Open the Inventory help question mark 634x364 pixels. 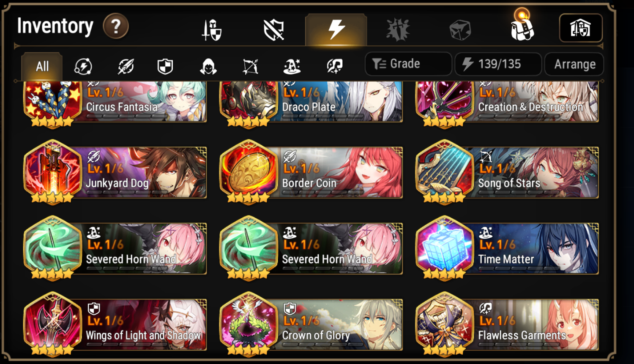(x=116, y=26)
